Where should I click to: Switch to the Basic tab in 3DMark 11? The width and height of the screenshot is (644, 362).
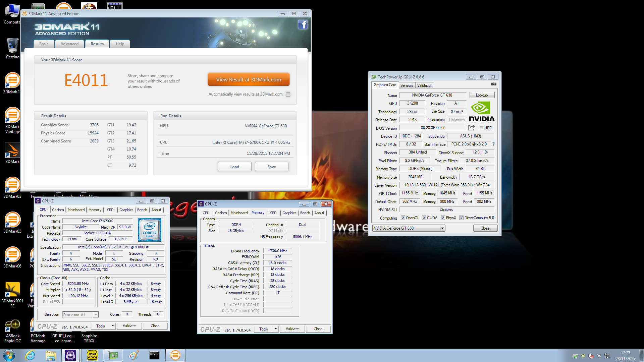[x=44, y=44]
